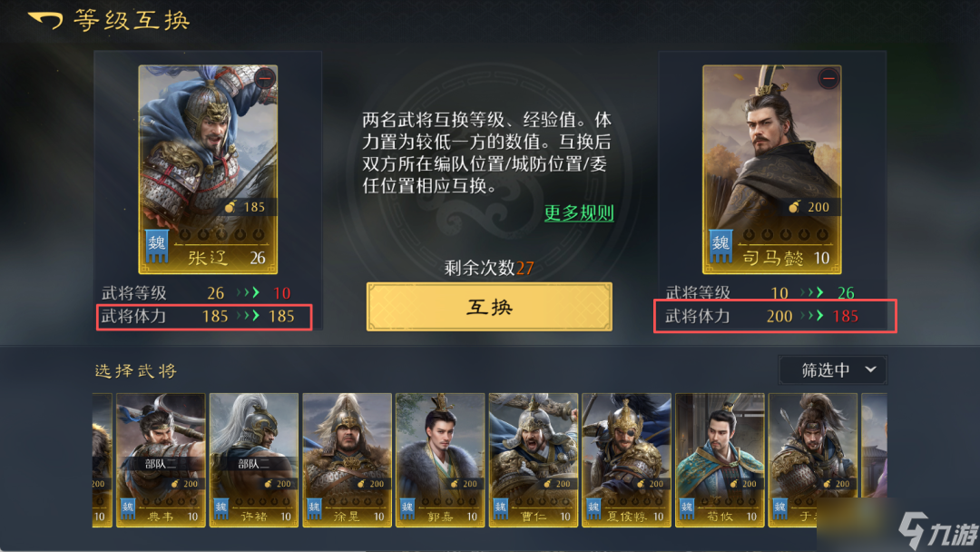Remove 司马懿 with the red minus icon

tap(828, 79)
